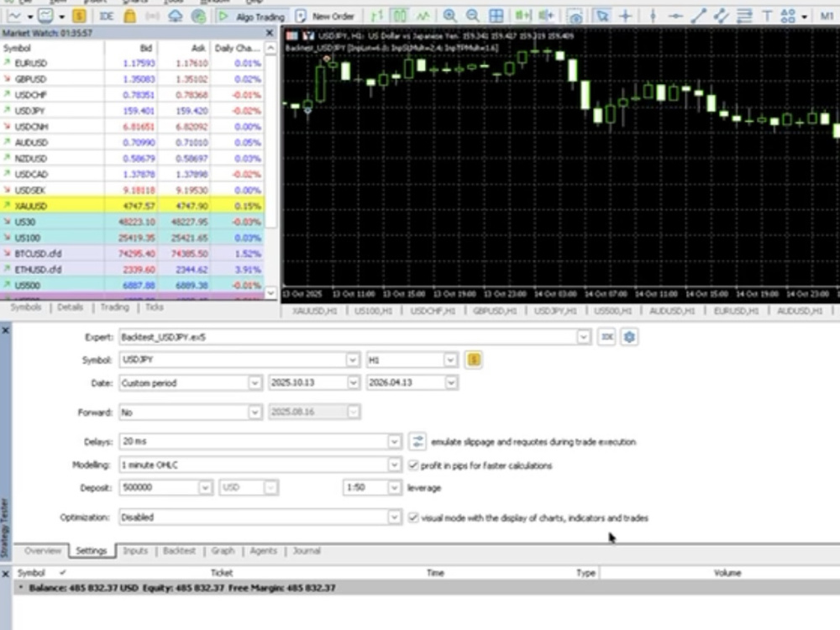Switch to the EURUSD,H1 chart tab
Screen dimensions: 840x630
coord(736,311)
